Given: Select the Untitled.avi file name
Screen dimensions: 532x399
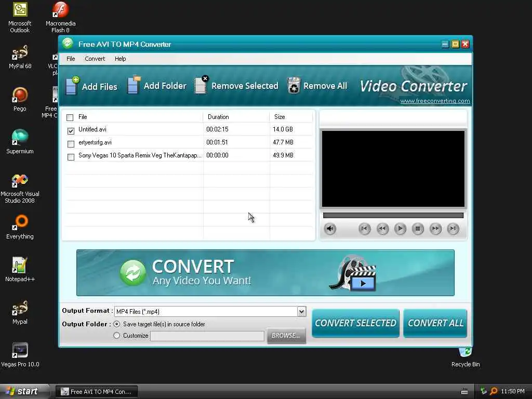Looking at the screenshot, I should tap(92, 129).
